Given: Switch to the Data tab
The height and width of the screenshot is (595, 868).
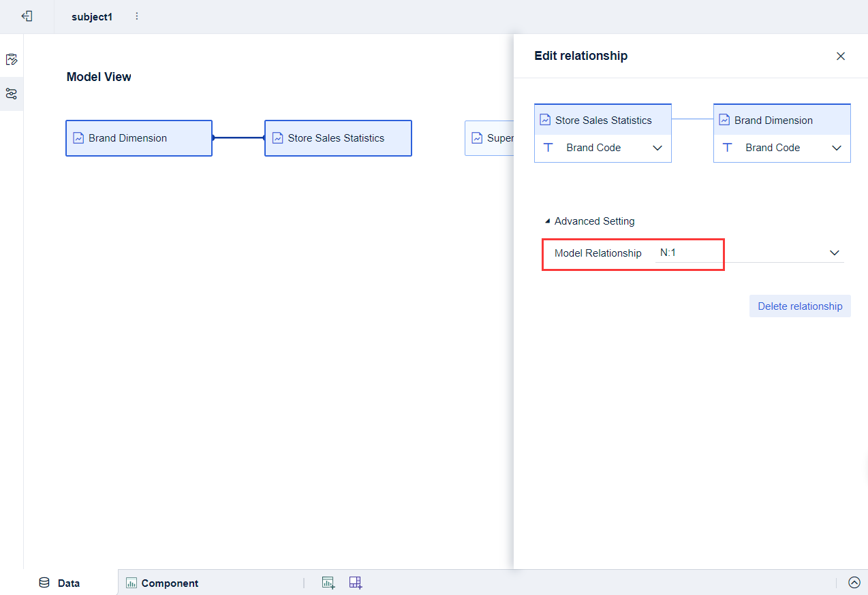Looking at the screenshot, I should 68,583.
